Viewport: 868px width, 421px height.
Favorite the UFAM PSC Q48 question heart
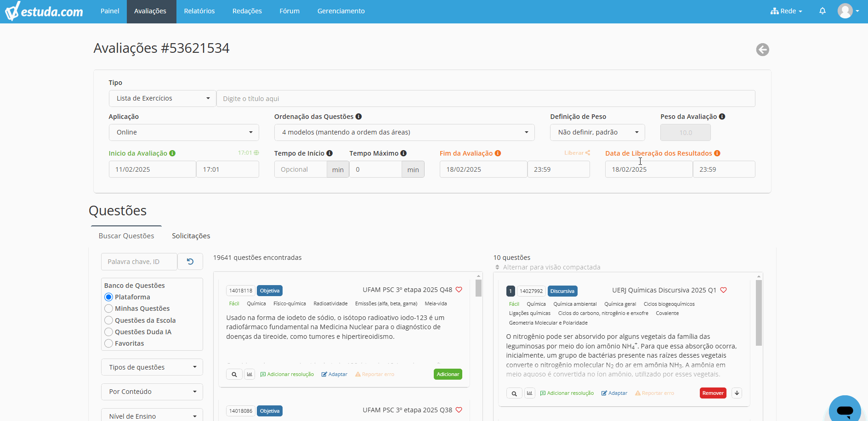(459, 290)
